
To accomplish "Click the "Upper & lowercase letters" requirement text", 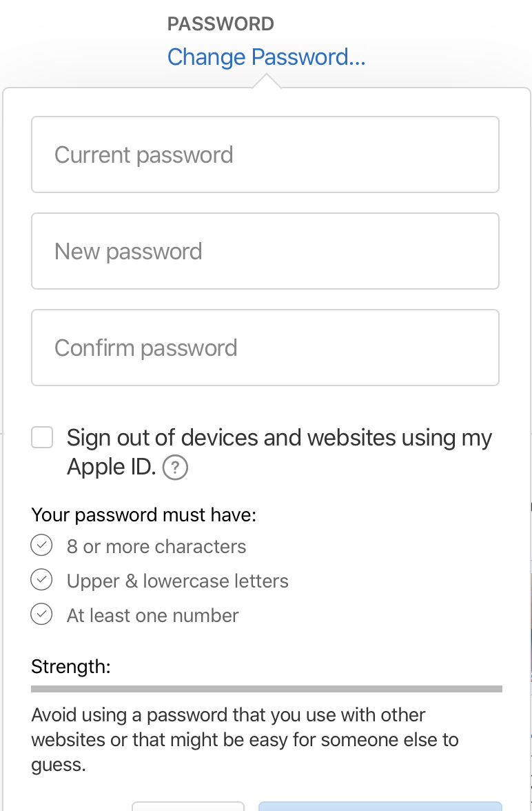I will (177, 581).
